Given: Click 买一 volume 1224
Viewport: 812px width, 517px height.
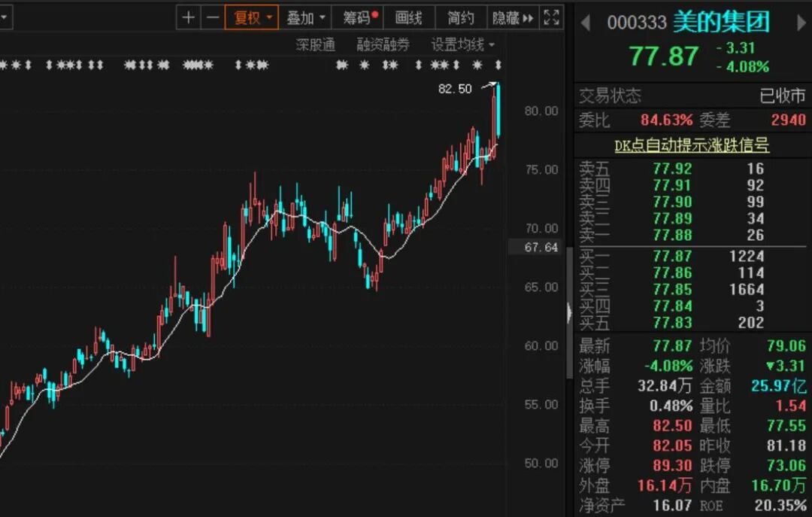Looking at the screenshot, I should click(x=747, y=256).
